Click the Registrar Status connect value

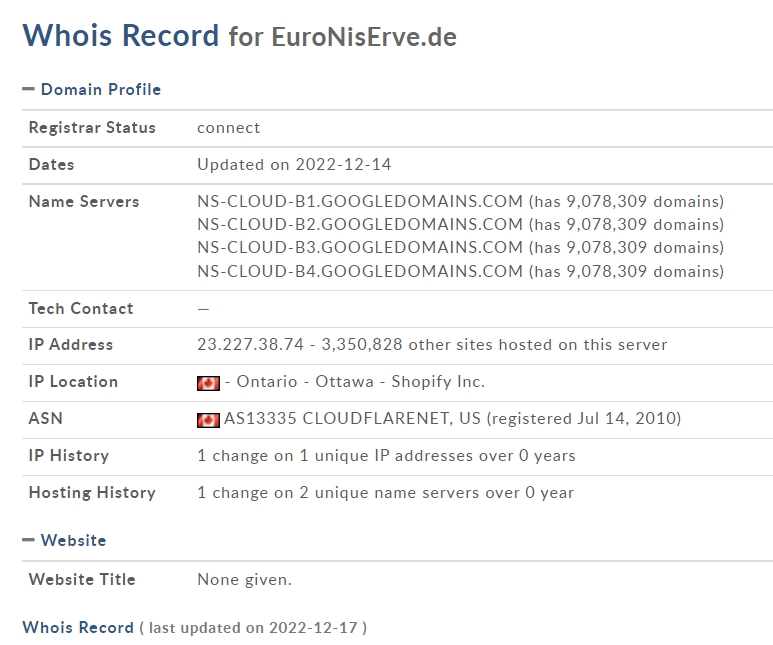tap(228, 128)
